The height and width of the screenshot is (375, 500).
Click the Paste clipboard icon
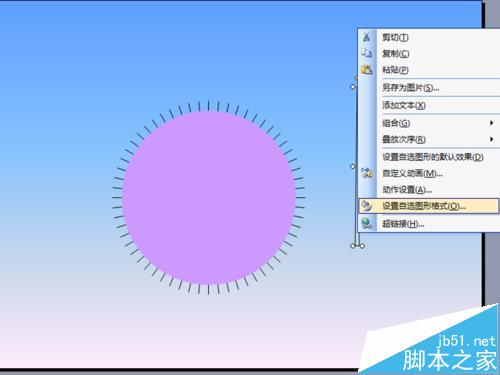click(x=367, y=69)
